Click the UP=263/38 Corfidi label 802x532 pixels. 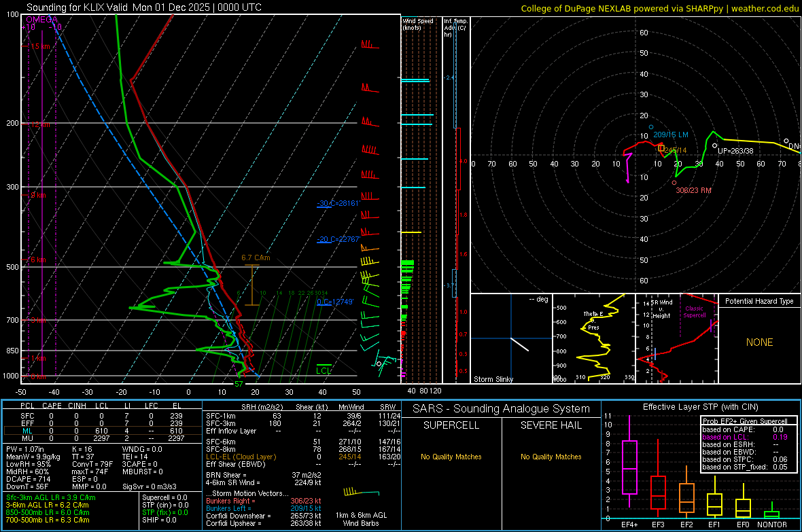coord(735,151)
